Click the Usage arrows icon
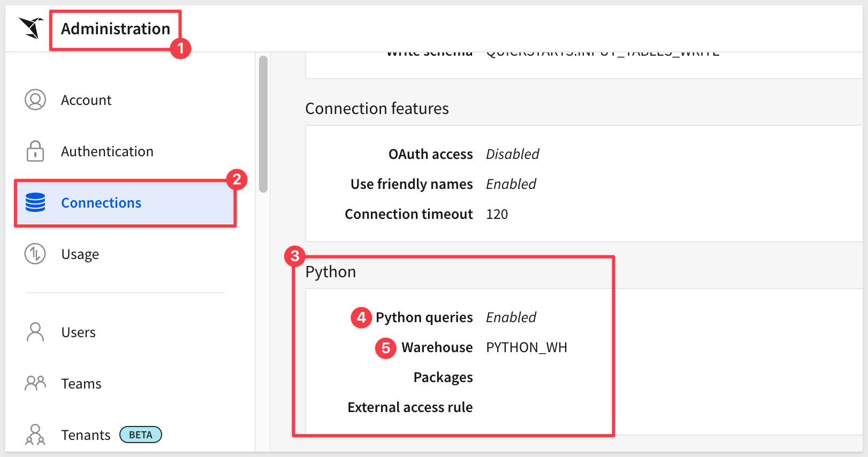Viewport: 868px width, 457px height. coord(35,254)
